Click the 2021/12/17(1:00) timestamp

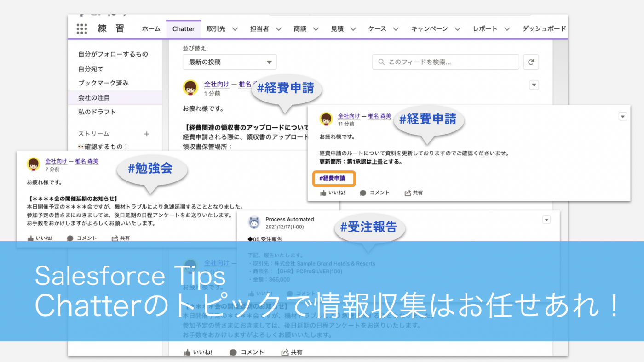click(284, 226)
